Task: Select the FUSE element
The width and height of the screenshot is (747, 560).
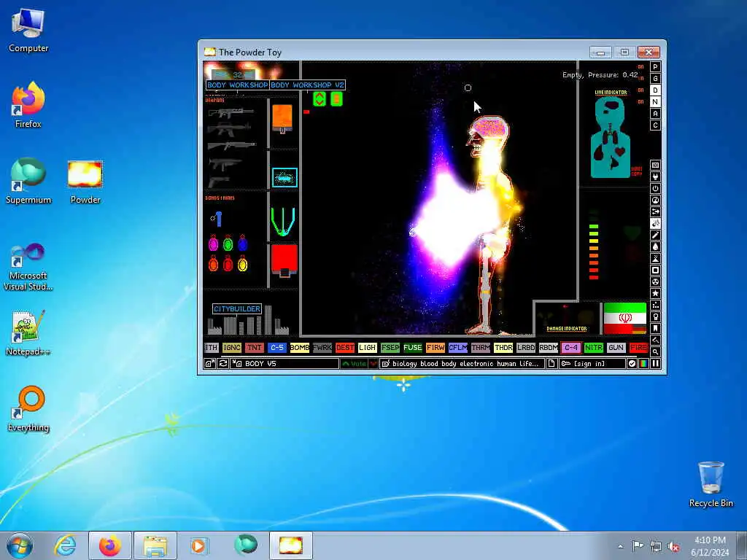Action: coord(413,348)
